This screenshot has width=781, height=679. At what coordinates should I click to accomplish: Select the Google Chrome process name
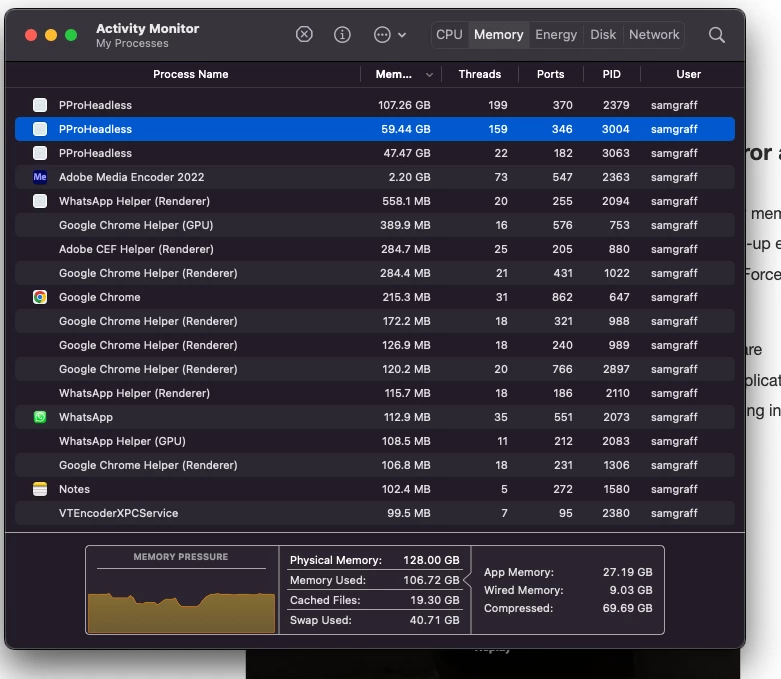click(100, 297)
